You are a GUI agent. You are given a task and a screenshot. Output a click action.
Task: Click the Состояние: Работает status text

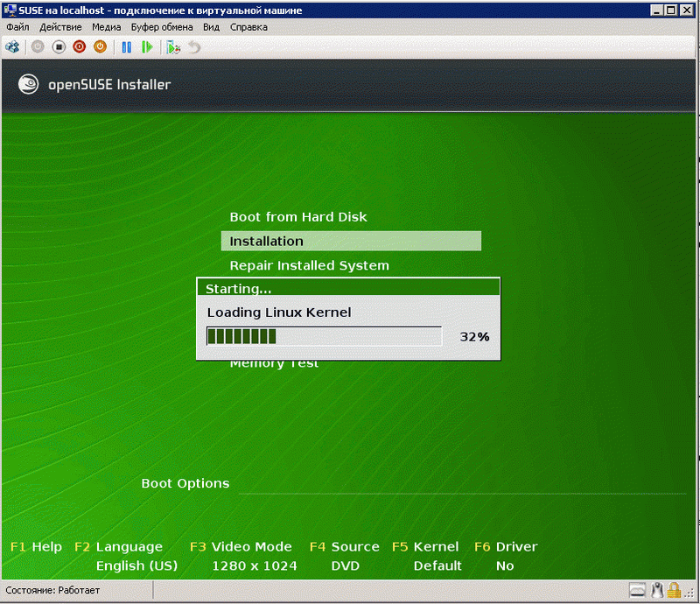click(52, 590)
